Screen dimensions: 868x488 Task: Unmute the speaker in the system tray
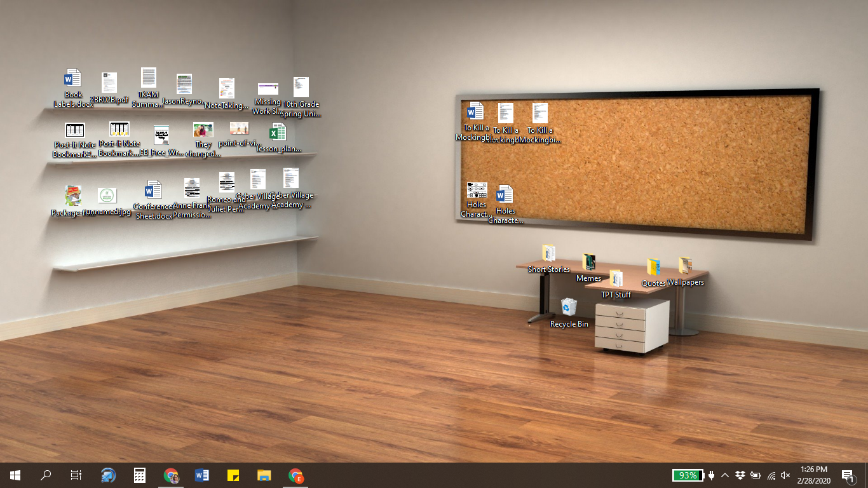pos(786,475)
